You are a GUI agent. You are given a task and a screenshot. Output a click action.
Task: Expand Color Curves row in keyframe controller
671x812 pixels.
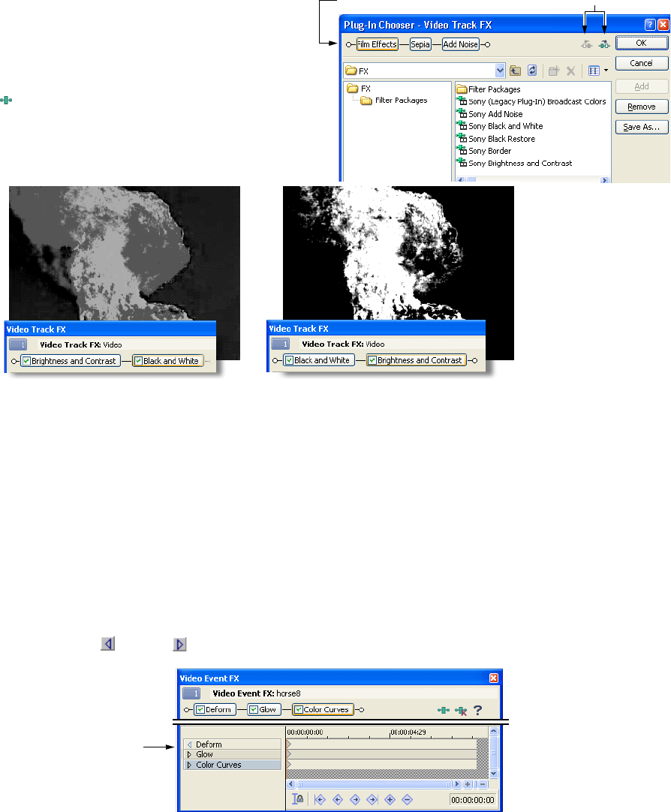(189, 765)
